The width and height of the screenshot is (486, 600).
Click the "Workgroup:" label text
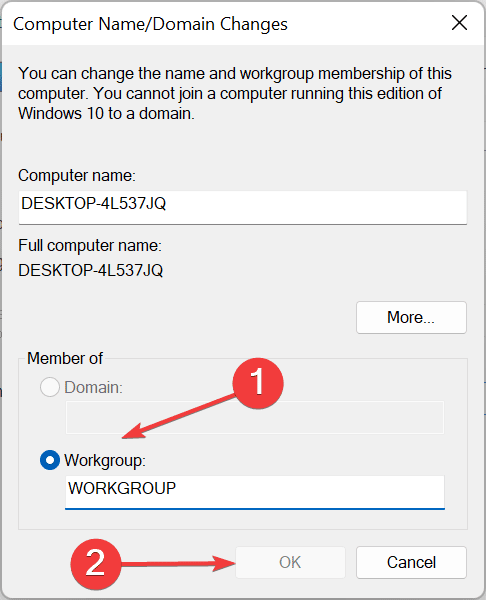[x=105, y=460]
